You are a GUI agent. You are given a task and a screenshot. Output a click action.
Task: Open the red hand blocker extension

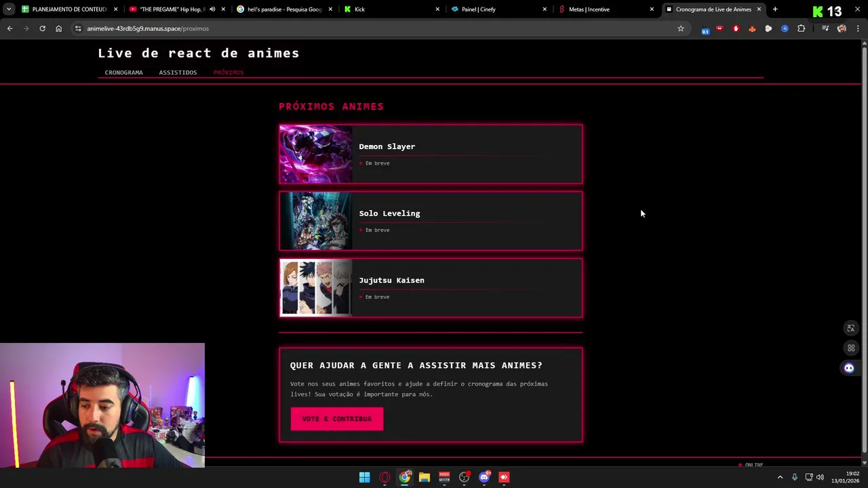click(x=736, y=28)
